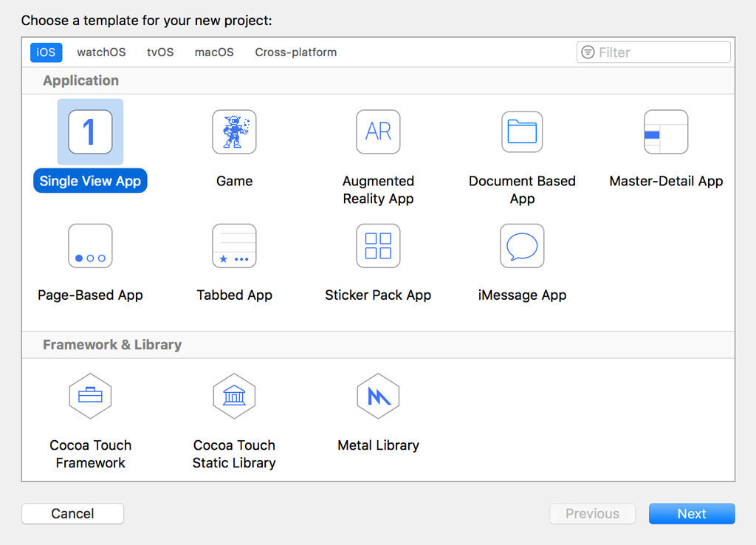Choose the Page-Based App template
This screenshot has width=756, height=545.
click(x=90, y=246)
